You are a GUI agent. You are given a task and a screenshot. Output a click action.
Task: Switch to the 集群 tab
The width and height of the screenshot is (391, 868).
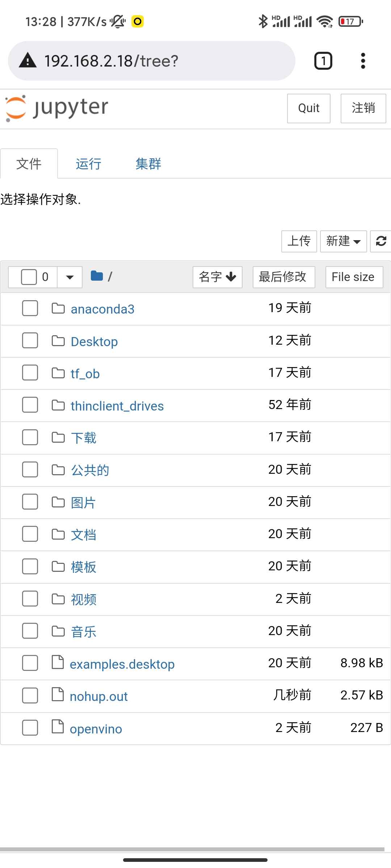[147, 164]
